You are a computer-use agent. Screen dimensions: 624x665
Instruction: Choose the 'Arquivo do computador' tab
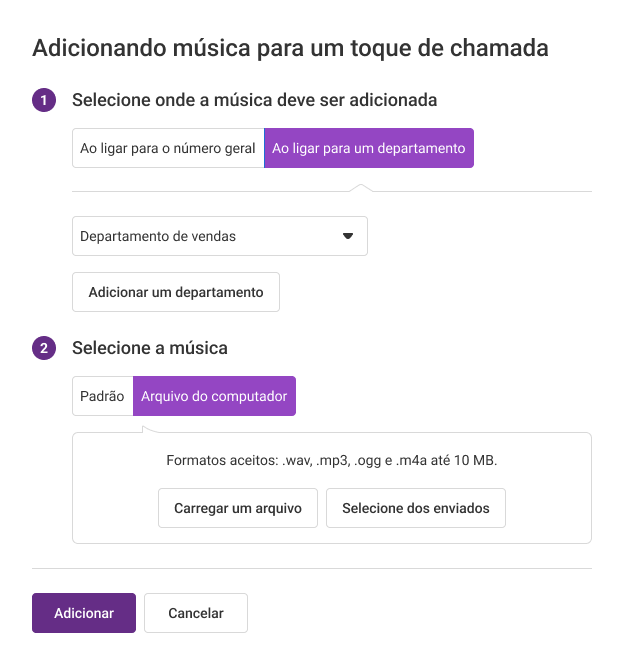click(214, 396)
